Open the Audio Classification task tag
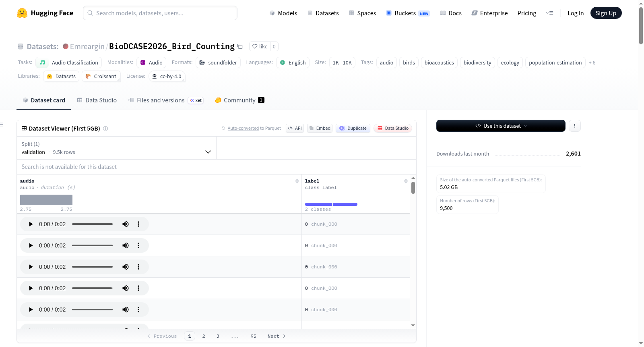Viewport: 644px width, 347px height. (x=69, y=62)
